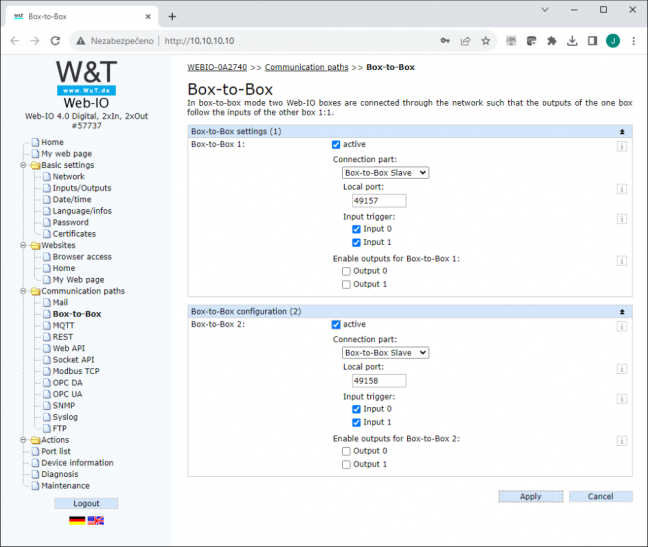Screen dimensions: 648x547
Task: Switch language with the UK flag
Action: [x=95, y=521]
